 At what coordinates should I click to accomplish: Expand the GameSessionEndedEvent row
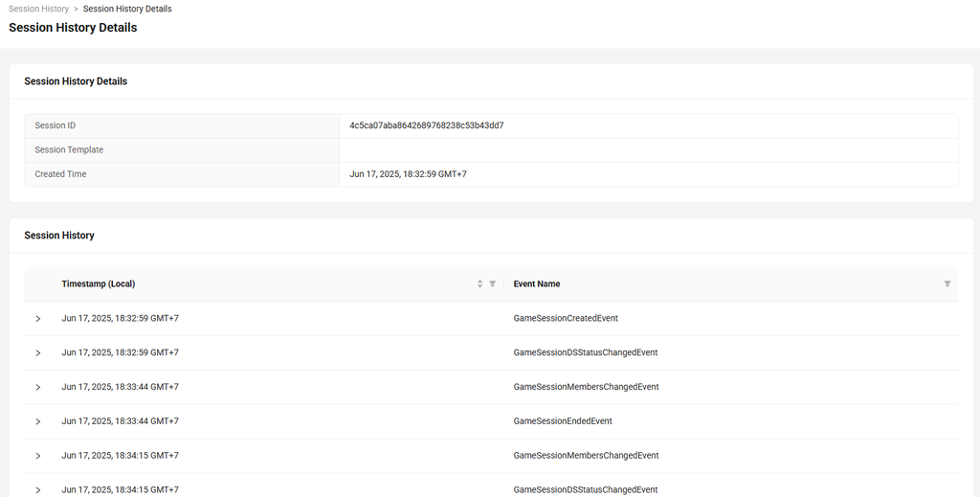[38, 422]
